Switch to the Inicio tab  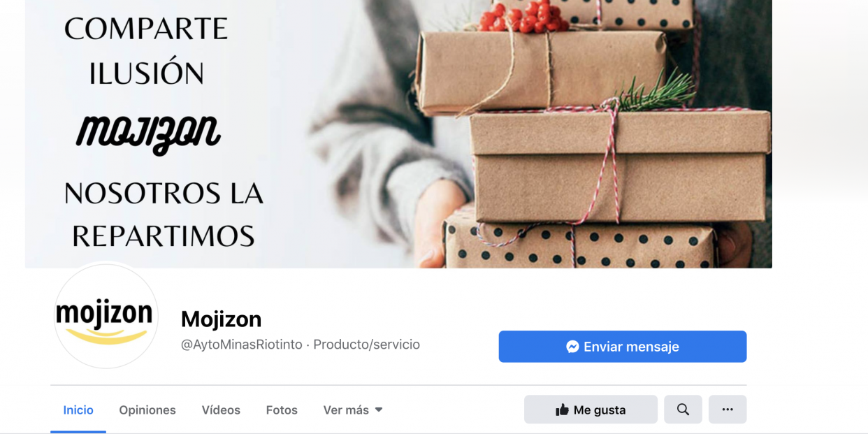[x=78, y=410]
